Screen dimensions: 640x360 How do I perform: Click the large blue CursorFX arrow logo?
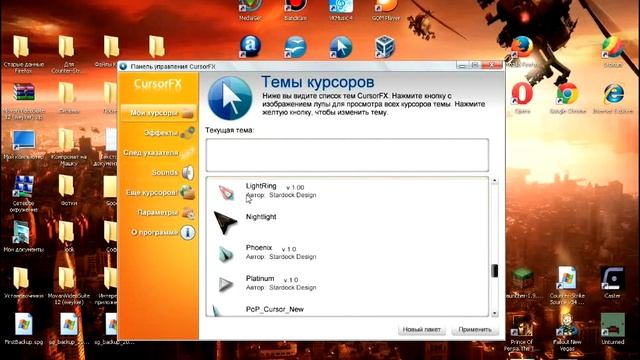[230, 98]
